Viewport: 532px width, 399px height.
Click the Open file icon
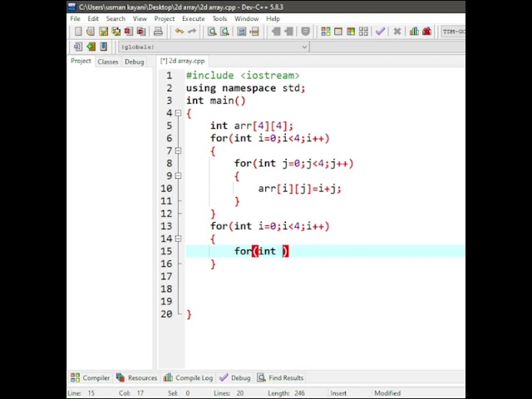click(91, 32)
